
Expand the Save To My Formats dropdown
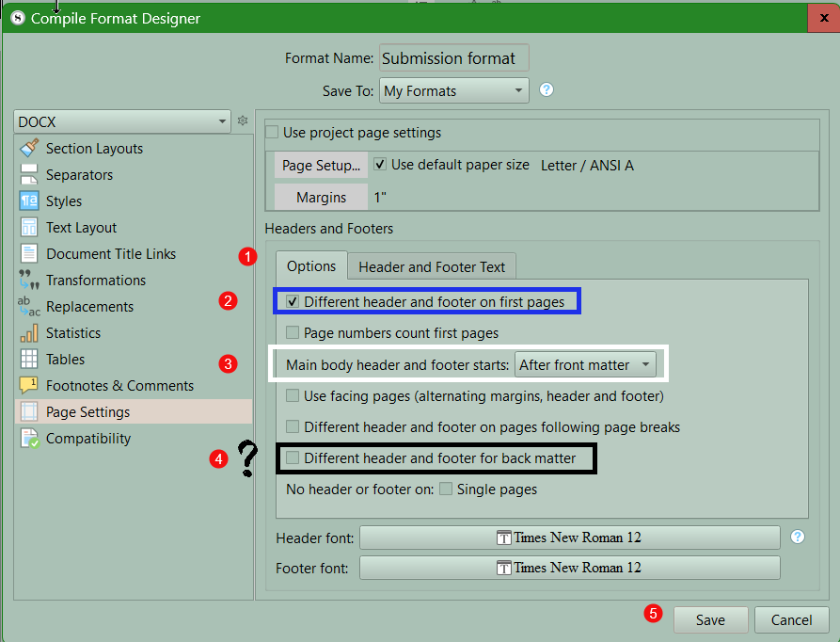click(453, 91)
